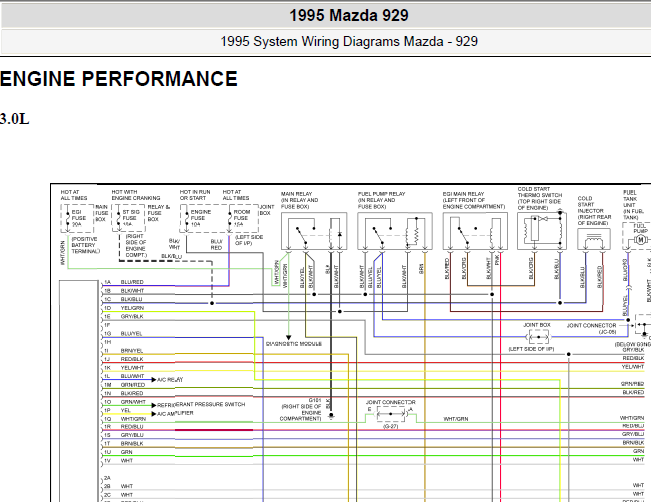Click 'MAIN FUSE BOX' label
The height and width of the screenshot is (502, 651).
[x=101, y=213]
